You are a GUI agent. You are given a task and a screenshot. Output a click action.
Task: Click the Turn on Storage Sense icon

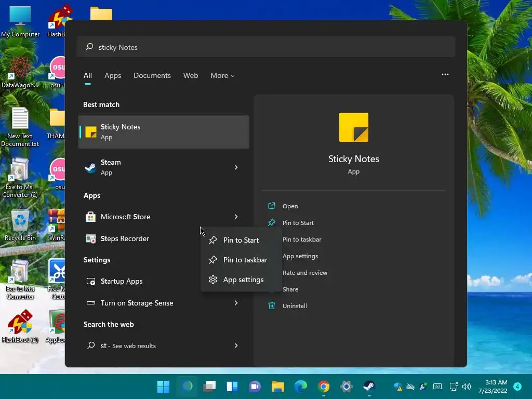[90, 303]
